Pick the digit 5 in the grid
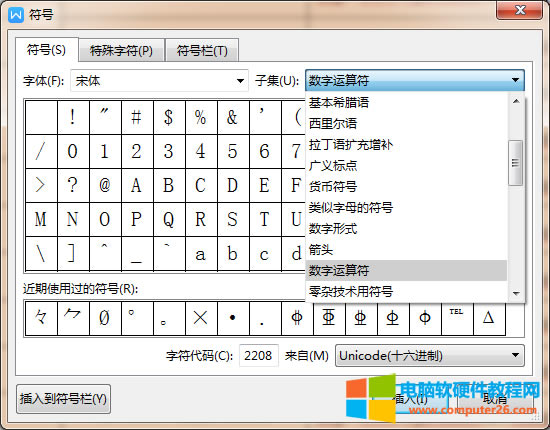Viewport: 550px width, 430px height. pyautogui.click(x=233, y=152)
